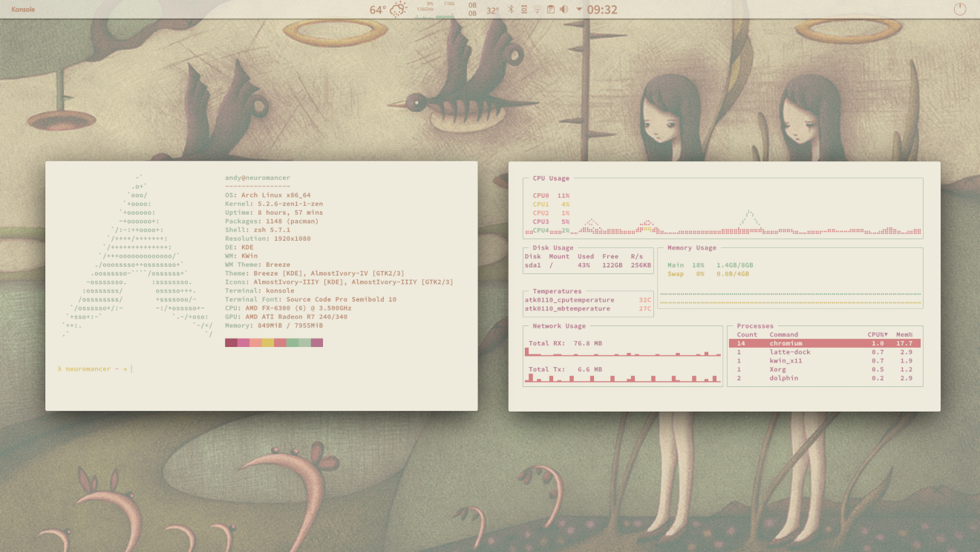Screen dimensions: 980x552
Task: Open the Konsole application menu in panel
Action: (x=23, y=10)
